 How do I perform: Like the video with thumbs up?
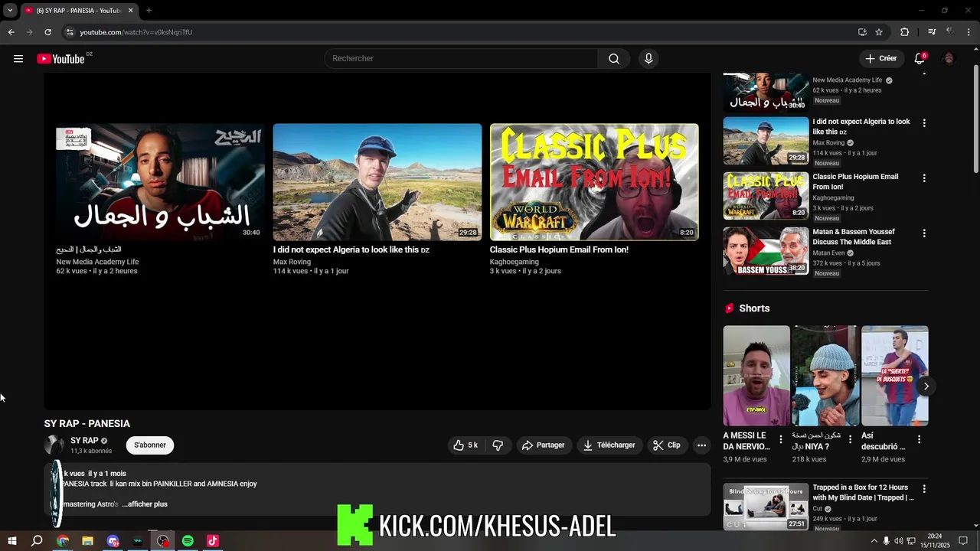click(465, 445)
